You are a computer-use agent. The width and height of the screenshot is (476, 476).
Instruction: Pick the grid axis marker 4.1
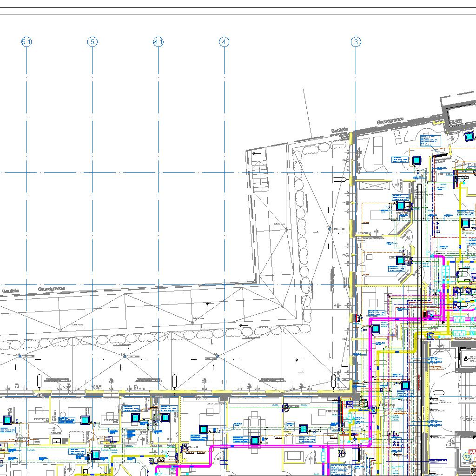point(158,42)
